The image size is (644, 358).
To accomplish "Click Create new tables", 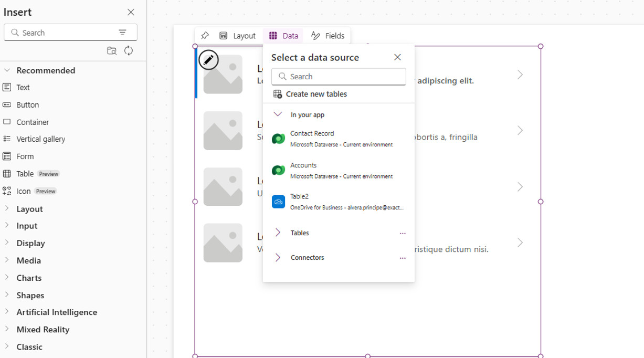I will (x=316, y=93).
